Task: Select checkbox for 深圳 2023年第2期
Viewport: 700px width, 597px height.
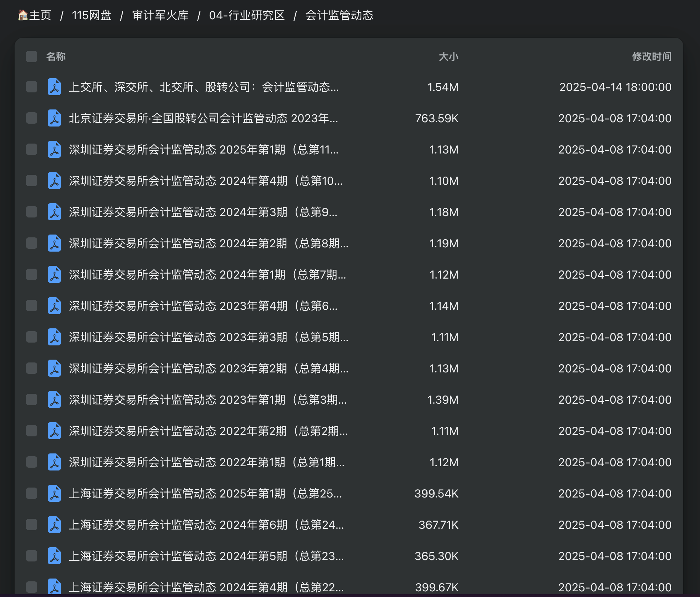Action: tap(32, 369)
